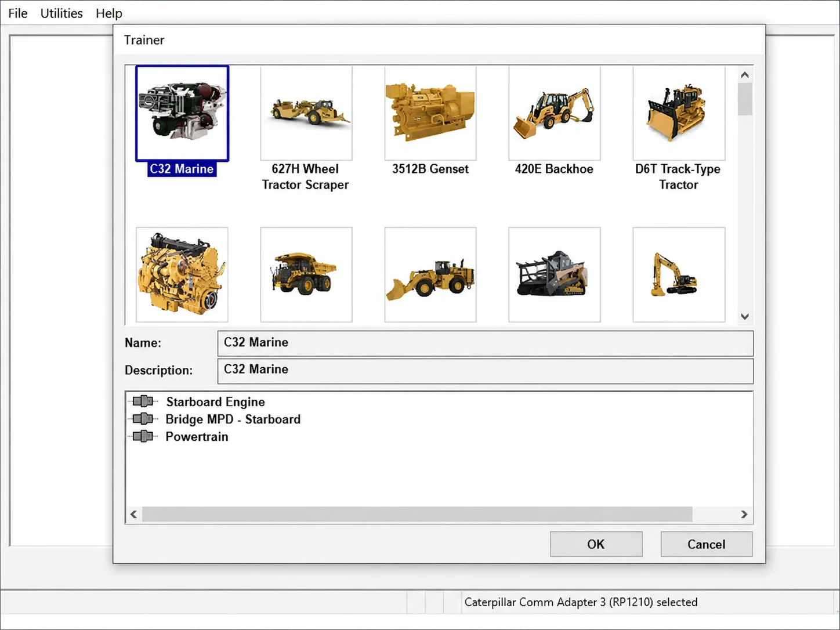Click the ECM icon beside Powertrain
The height and width of the screenshot is (630, 840).
143,436
